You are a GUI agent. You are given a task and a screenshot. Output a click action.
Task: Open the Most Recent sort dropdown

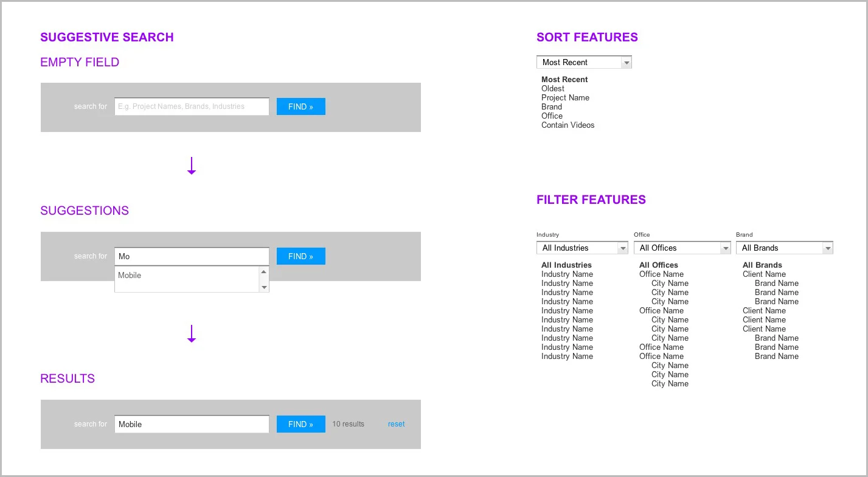[x=626, y=61]
